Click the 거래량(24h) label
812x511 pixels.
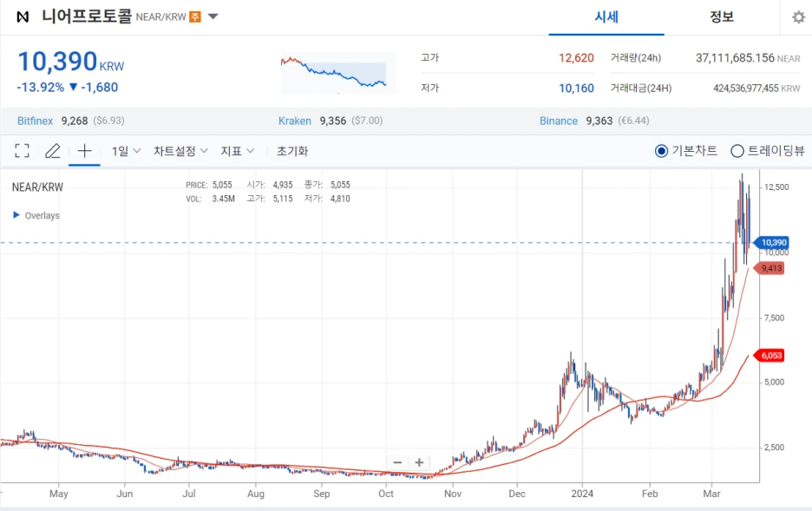coord(635,58)
